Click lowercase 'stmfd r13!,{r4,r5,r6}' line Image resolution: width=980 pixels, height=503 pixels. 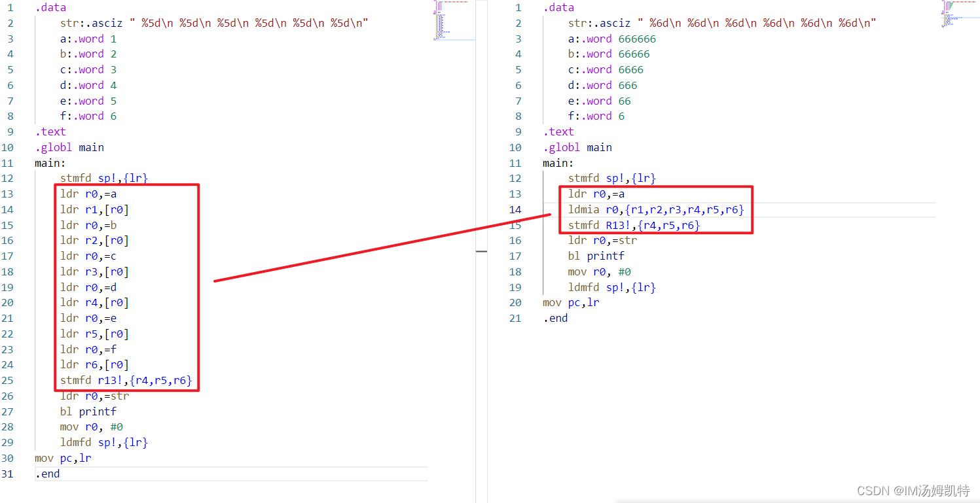tap(126, 380)
